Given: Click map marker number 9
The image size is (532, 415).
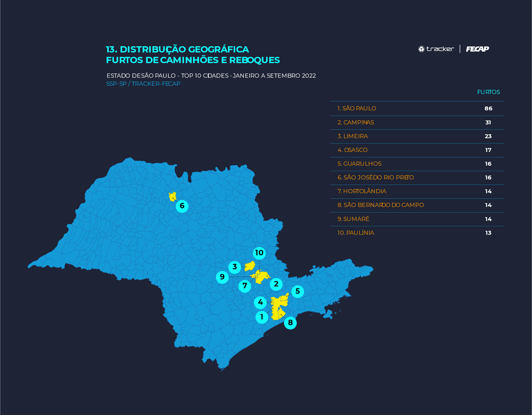Looking at the screenshot, I should tap(222, 277).
